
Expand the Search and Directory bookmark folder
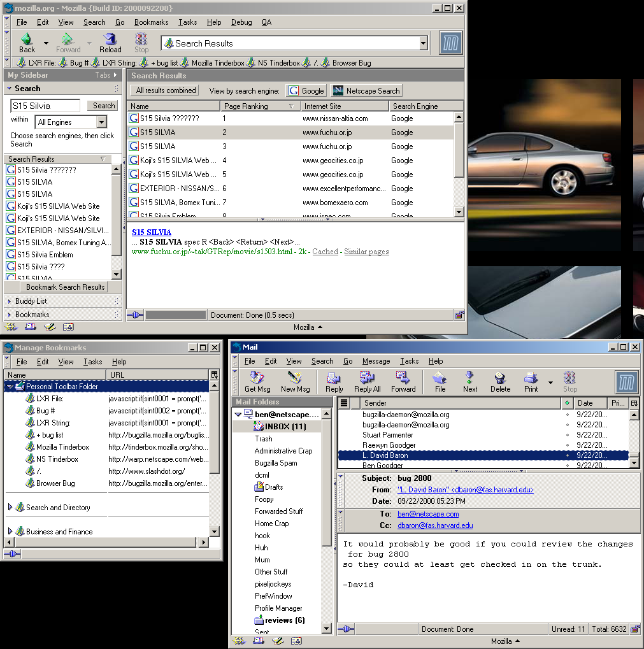coord(10,507)
